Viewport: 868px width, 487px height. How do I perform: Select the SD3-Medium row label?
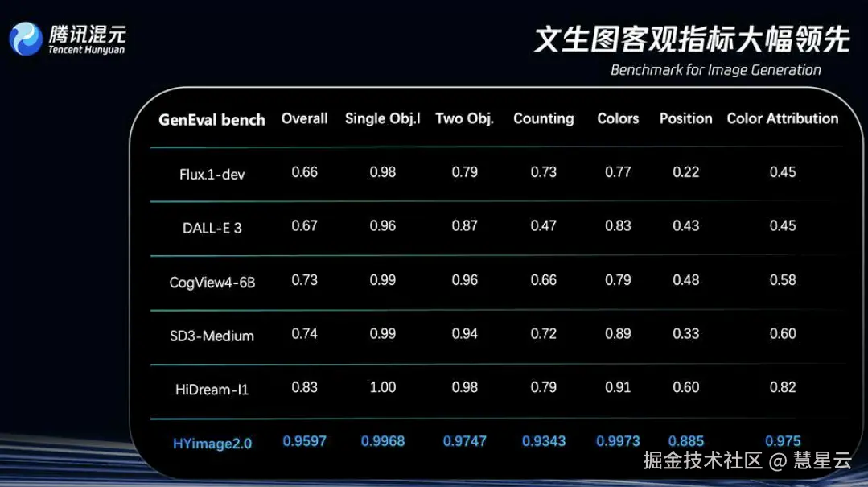click(212, 336)
